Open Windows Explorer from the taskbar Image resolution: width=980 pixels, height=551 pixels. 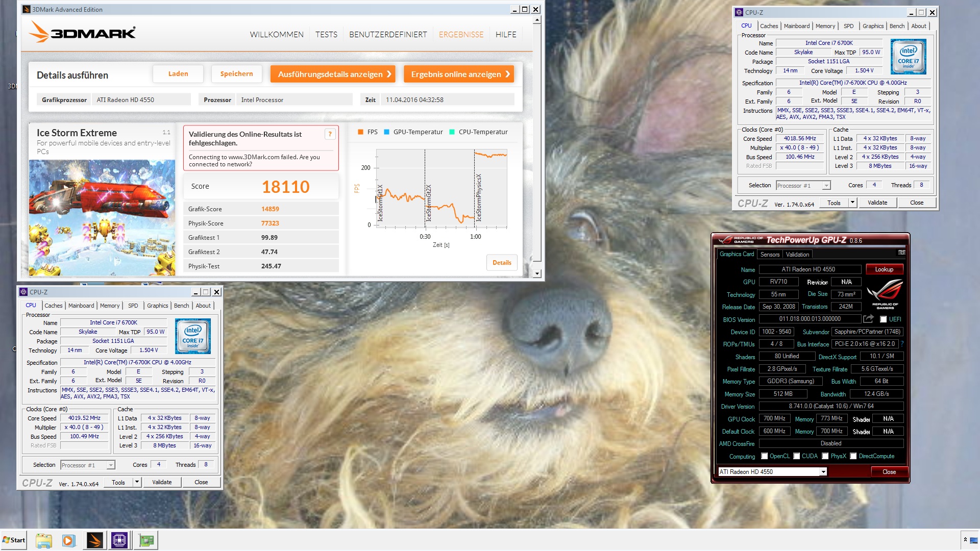44,540
